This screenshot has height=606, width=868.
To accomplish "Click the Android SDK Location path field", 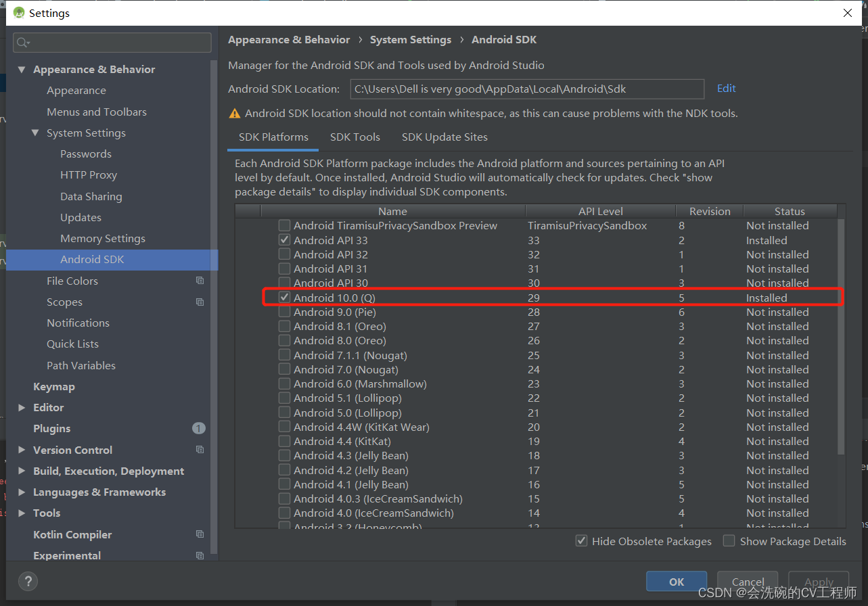I will point(527,89).
